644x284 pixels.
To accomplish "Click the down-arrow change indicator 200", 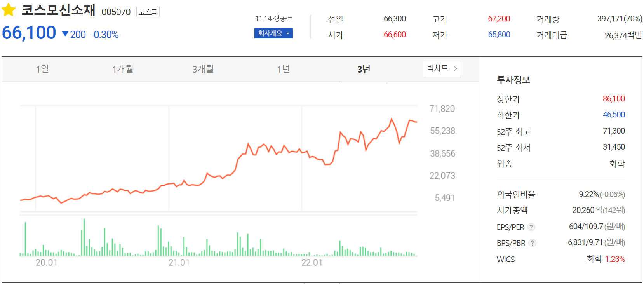I will coord(74,35).
